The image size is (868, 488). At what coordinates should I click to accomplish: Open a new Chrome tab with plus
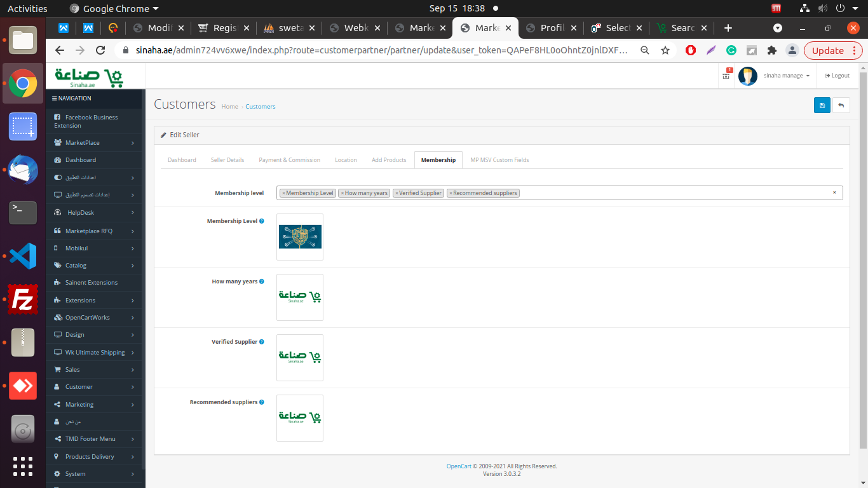pyautogui.click(x=728, y=28)
